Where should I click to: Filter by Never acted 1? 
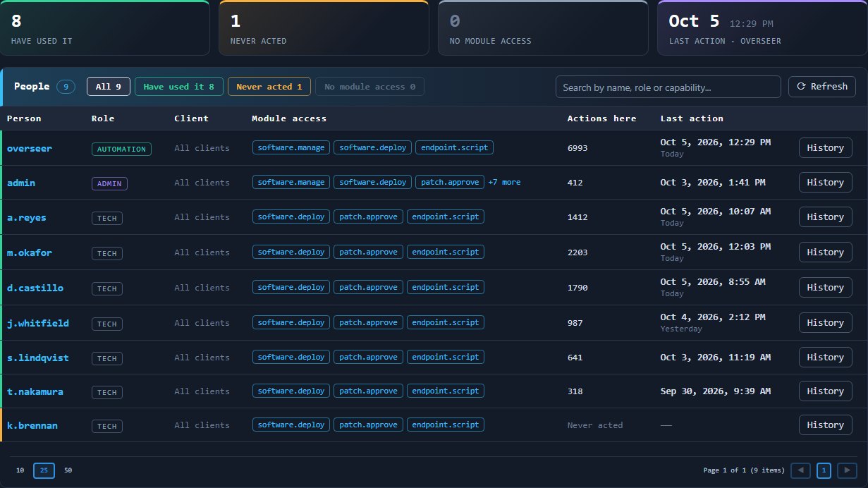269,87
